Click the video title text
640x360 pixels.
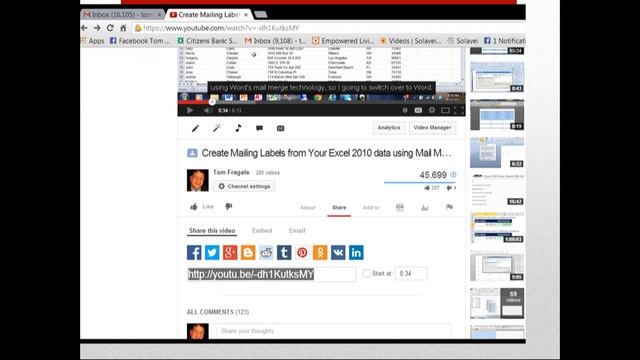click(327, 153)
